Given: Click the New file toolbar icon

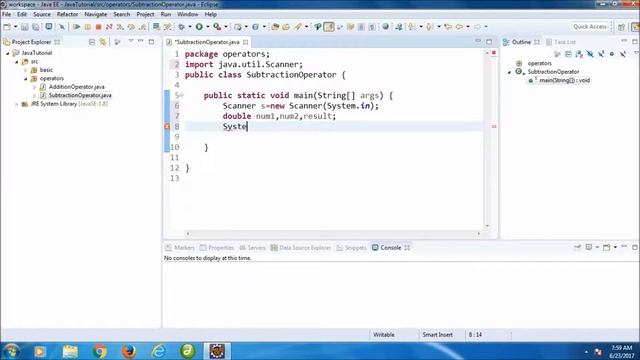Looking at the screenshot, I should (7, 27).
